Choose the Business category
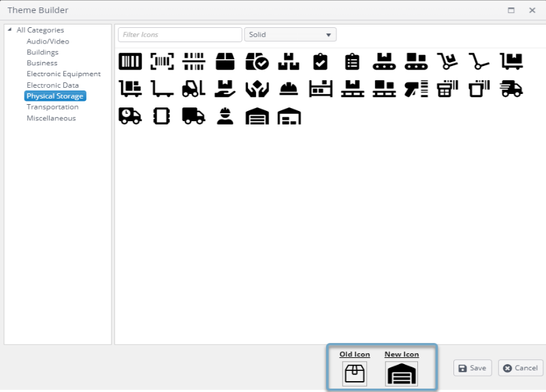The image size is (546, 392). pyautogui.click(x=42, y=63)
